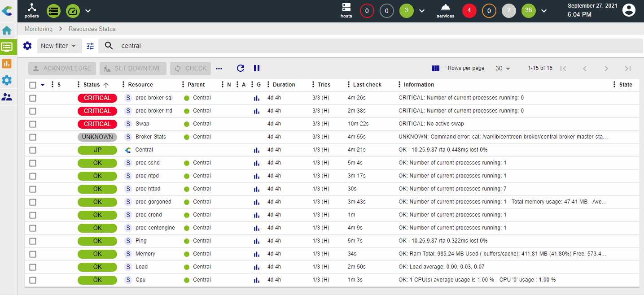Pause auto-refresh of the listing
The width and height of the screenshot is (644, 295).
point(257,68)
